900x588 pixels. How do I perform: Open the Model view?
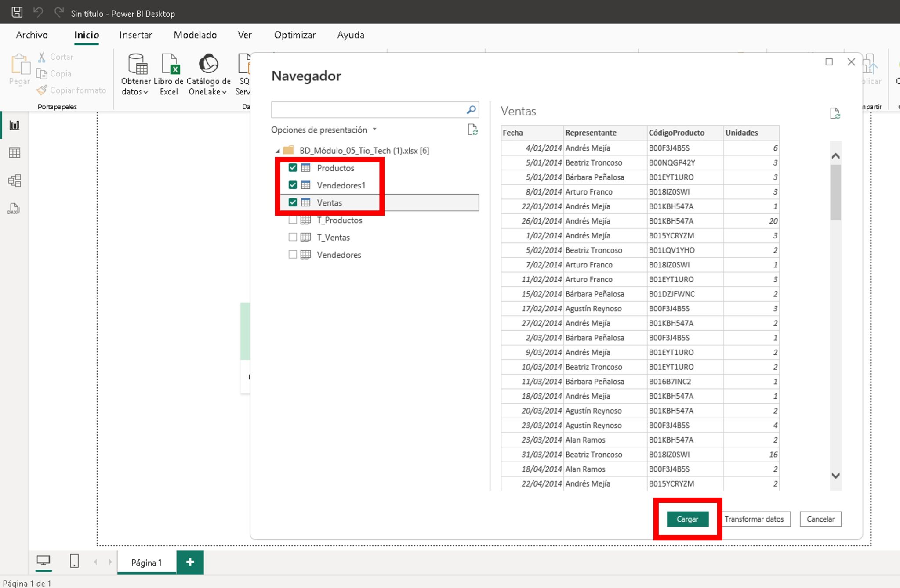tap(15, 180)
